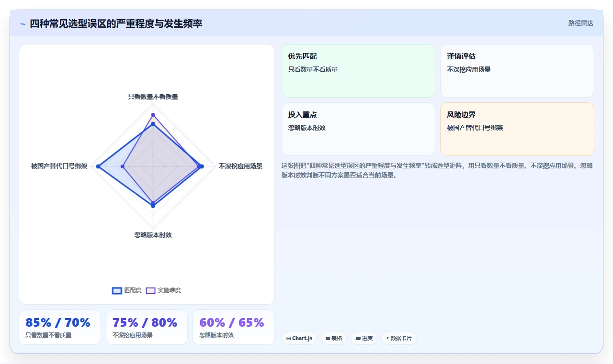The width and height of the screenshot is (613, 364).
Task: Toggle the 匹配度 legend entry
Action: 127,290
